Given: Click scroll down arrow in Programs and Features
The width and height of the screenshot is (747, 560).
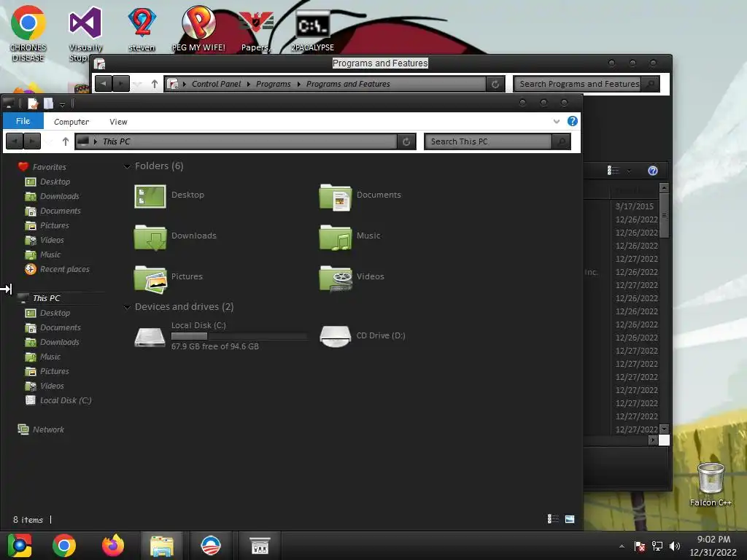Looking at the screenshot, I should pyautogui.click(x=664, y=429).
